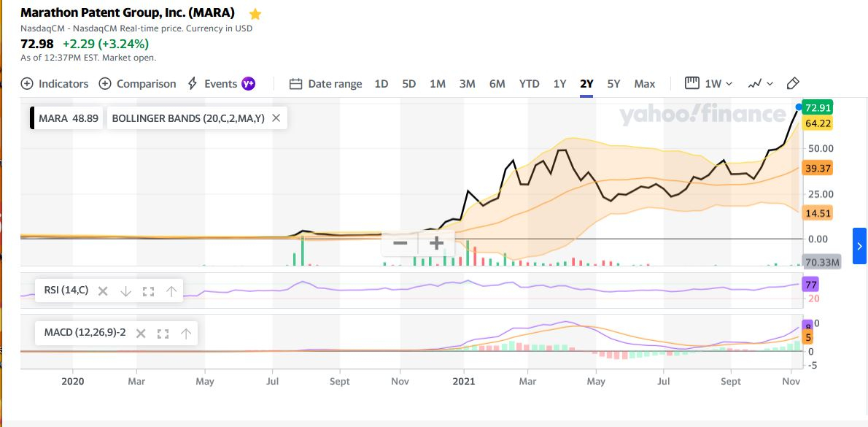The width and height of the screenshot is (868, 427).
Task: Click the 1D range button
Action: [381, 84]
